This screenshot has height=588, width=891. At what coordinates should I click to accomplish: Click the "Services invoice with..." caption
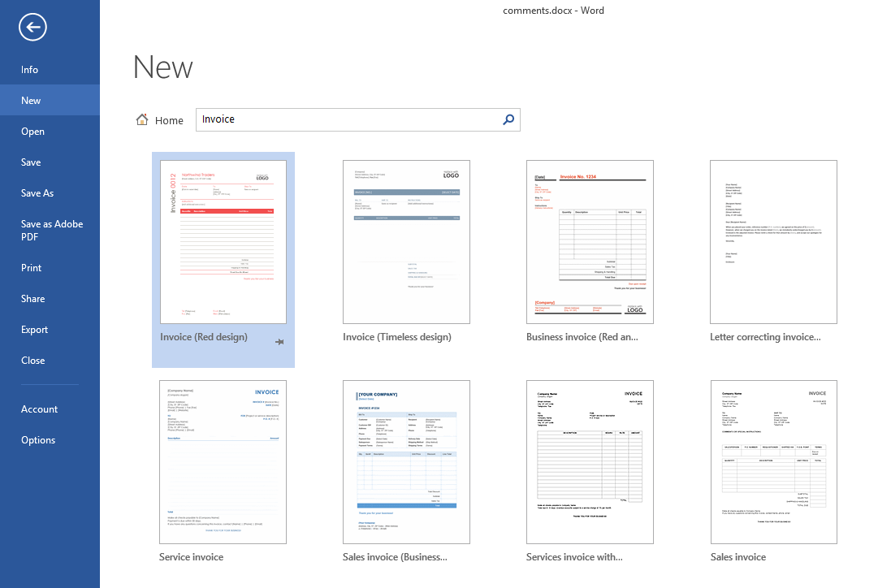tap(574, 557)
